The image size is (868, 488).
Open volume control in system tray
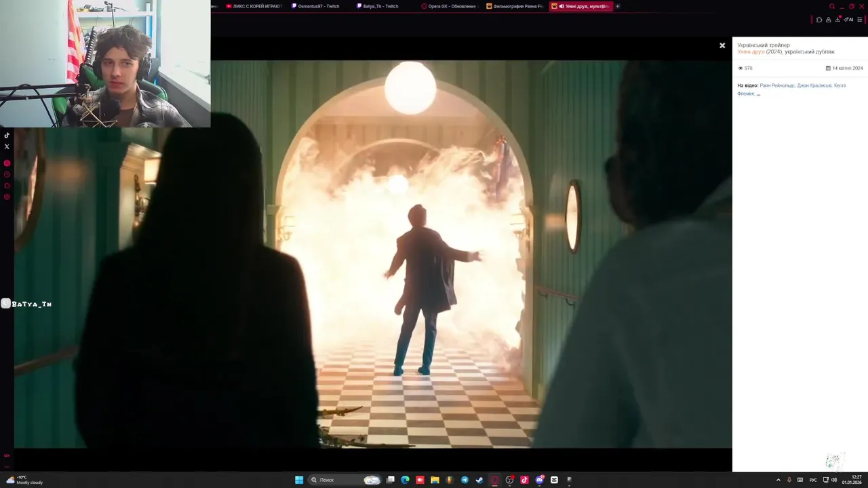834,480
